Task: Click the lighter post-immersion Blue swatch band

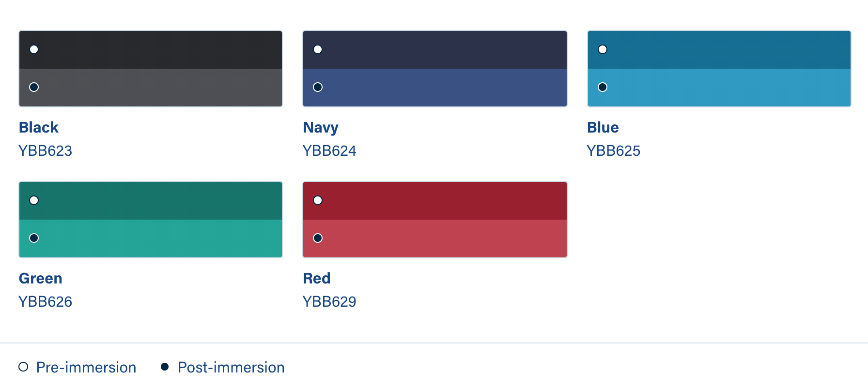Action: pyautogui.click(x=719, y=88)
